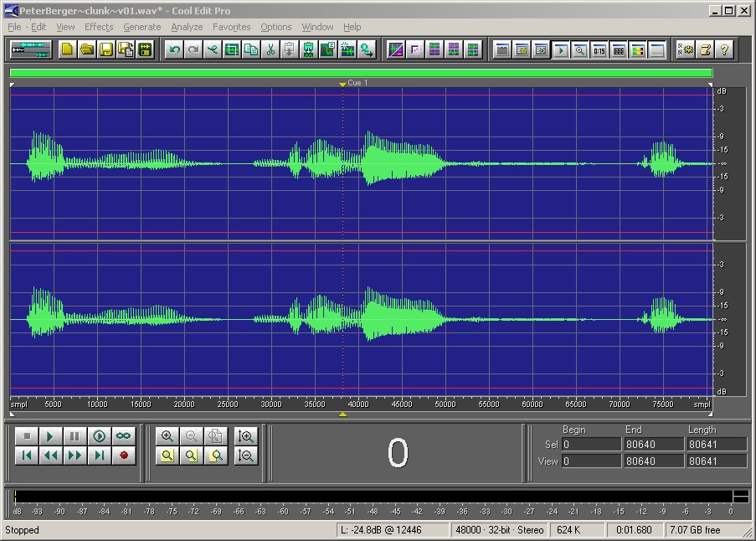The image size is (756, 541).
Task: Open the folder icon to load a file
Action: 86,49
